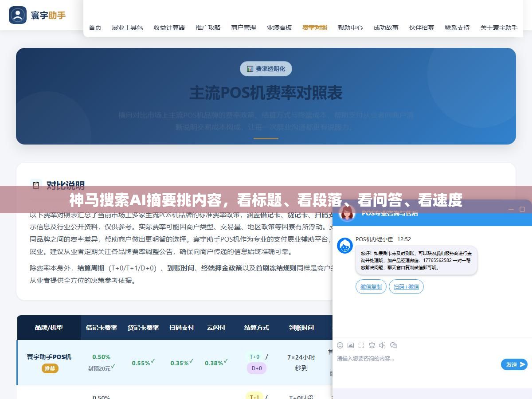The width and height of the screenshot is (532, 399).
Task: Send the chat message with 发送
Action: (x=514, y=364)
